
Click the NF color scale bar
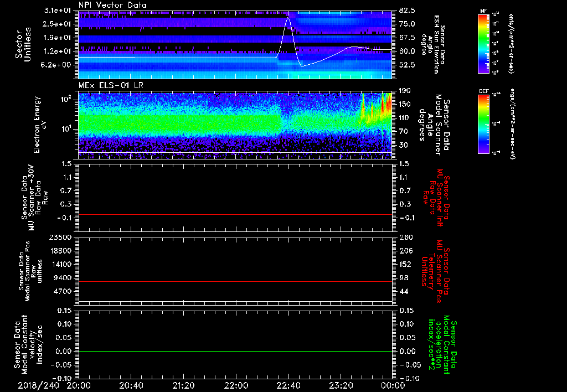483,44
